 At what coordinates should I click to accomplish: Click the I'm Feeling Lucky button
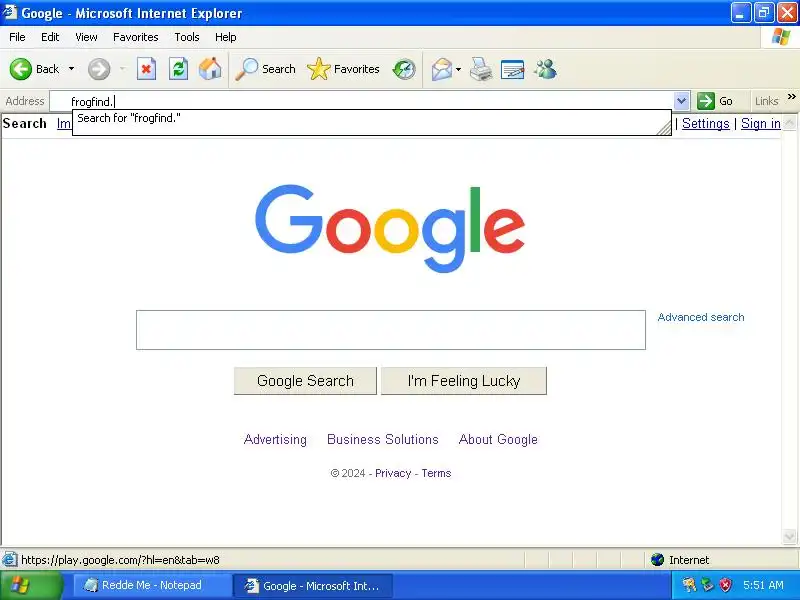point(464,381)
